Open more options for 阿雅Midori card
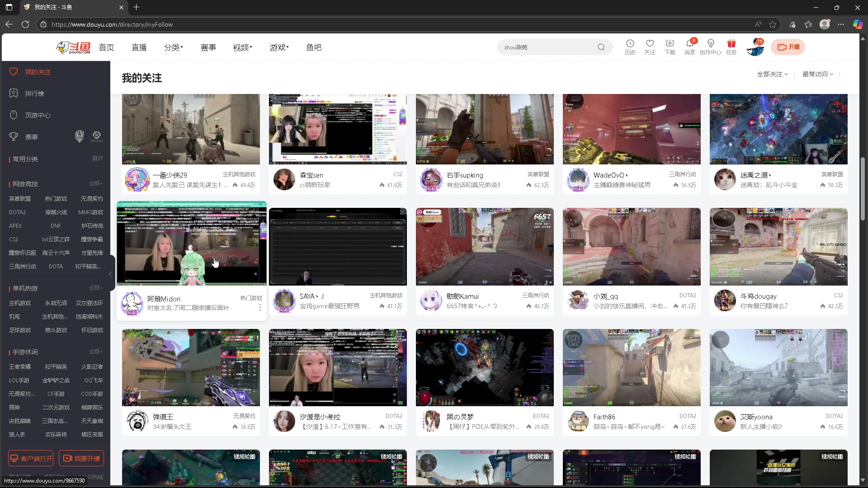Viewport: 868px width, 488px height. pyautogui.click(x=260, y=308)
